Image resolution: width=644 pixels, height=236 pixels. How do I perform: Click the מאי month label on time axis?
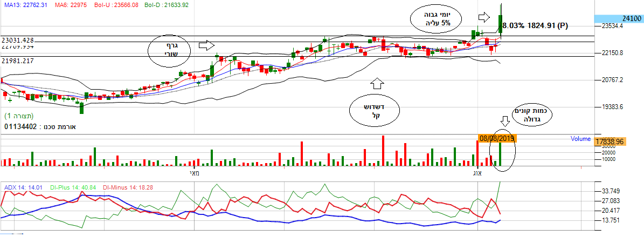[194, 173]
